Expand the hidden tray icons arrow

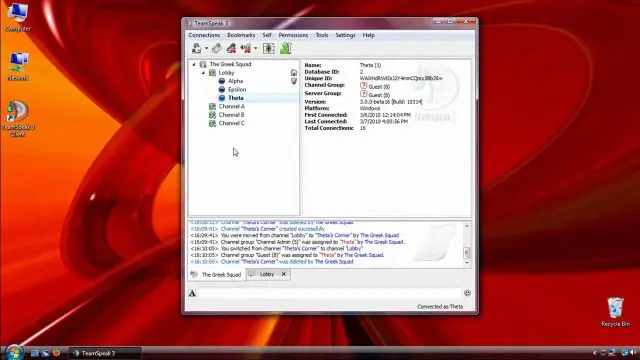click(595, 353)
